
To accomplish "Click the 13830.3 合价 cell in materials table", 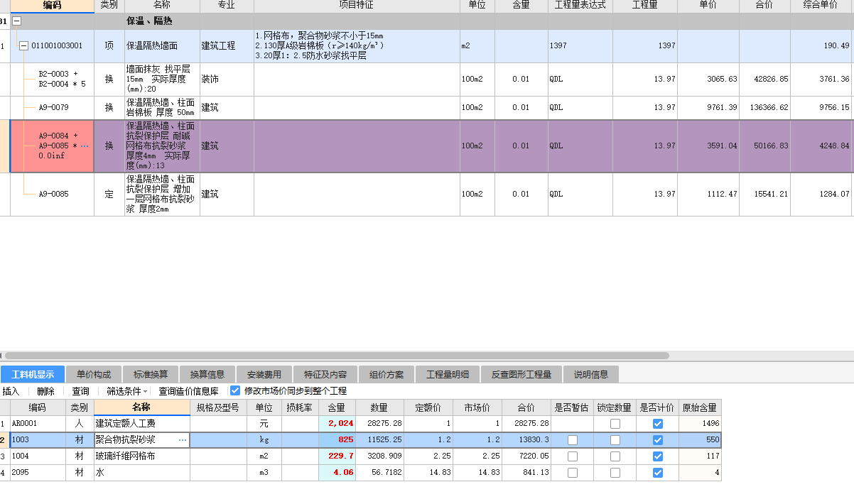I will point(526,440).
